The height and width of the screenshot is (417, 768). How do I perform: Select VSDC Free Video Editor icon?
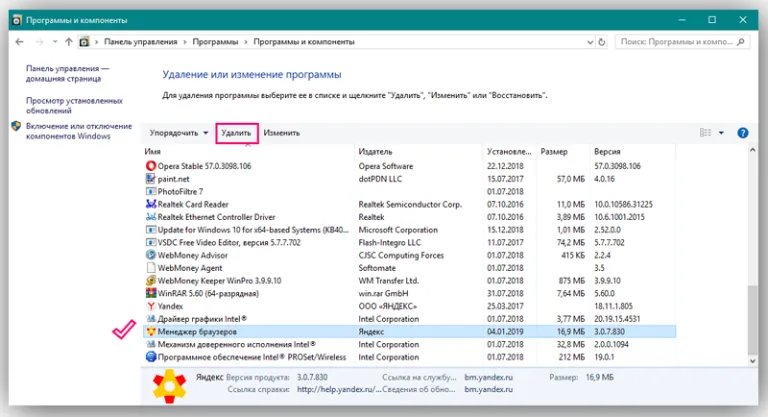(151, 242)
